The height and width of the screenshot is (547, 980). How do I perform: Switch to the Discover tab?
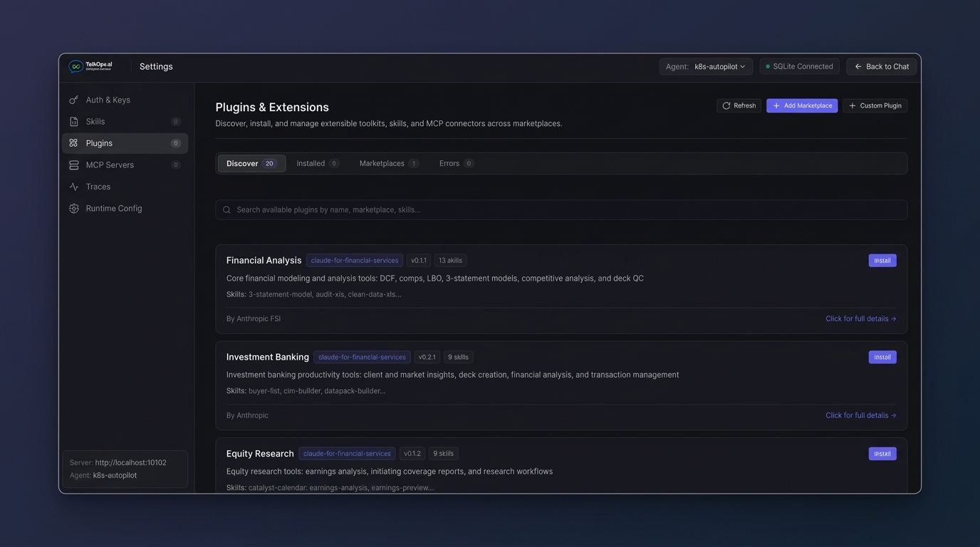coord(251,163)
